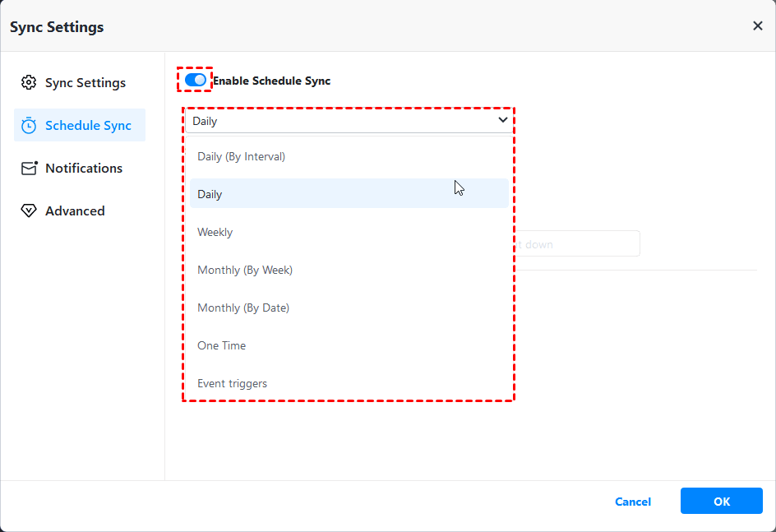Collapse the schedule type dropdown arrow

(503, 121)
